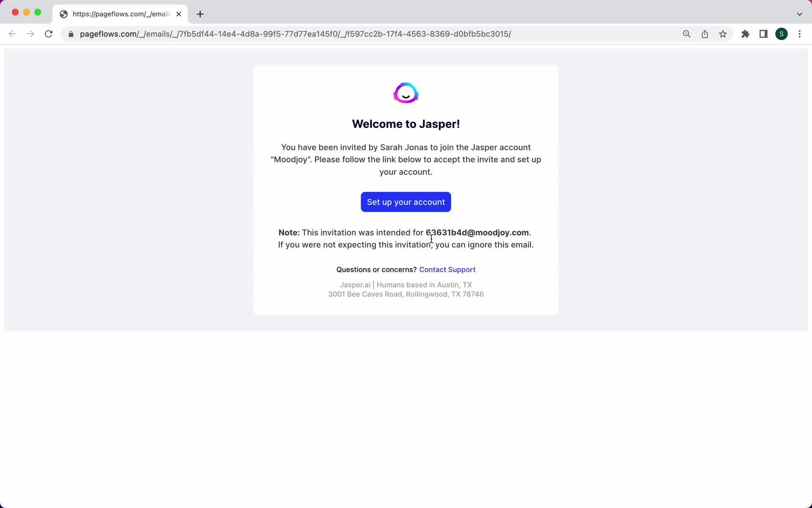Open the Chrome three-dot menu

tap(799, 34)
